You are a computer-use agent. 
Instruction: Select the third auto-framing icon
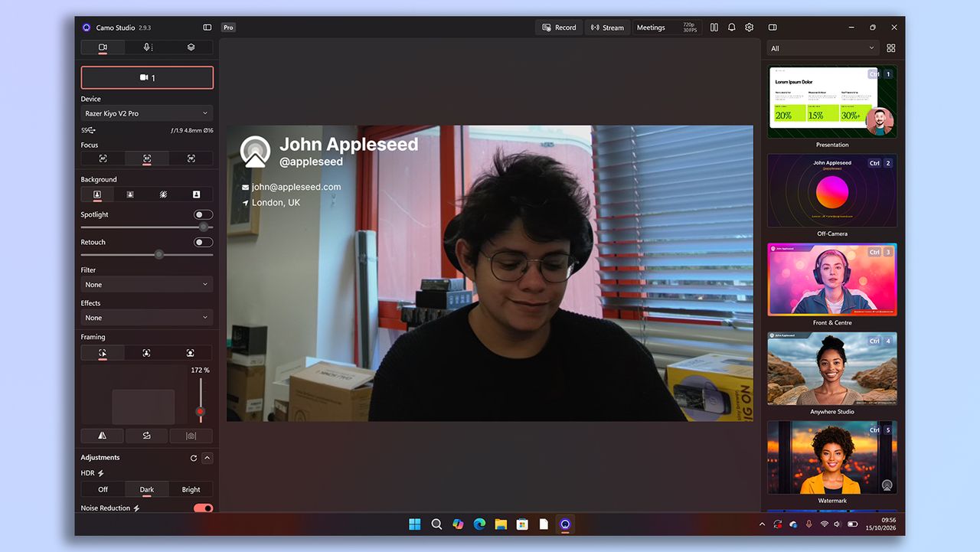click(190, 353)
